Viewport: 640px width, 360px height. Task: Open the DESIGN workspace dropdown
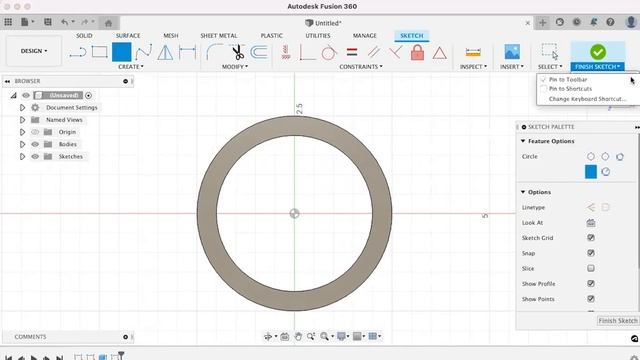click(34, 51)
